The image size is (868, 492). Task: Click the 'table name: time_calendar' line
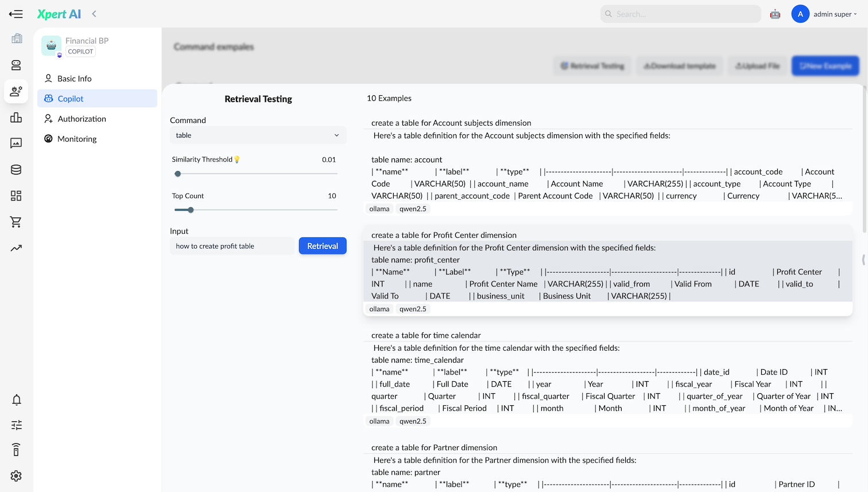pos(417,360)
